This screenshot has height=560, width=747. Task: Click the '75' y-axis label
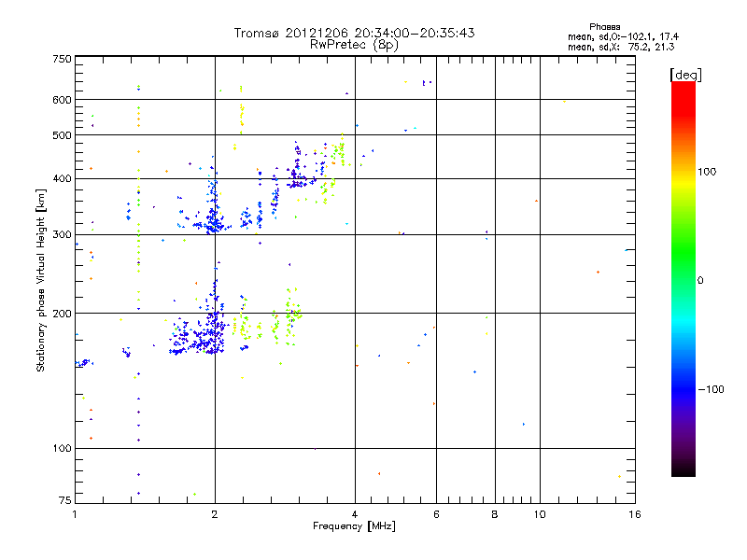click(x=65, y=500)
